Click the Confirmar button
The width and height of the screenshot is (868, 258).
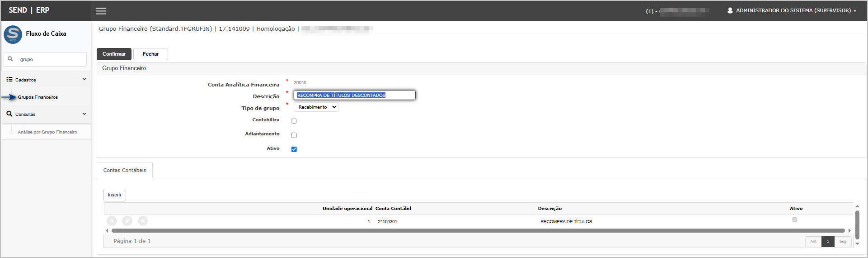114,54
